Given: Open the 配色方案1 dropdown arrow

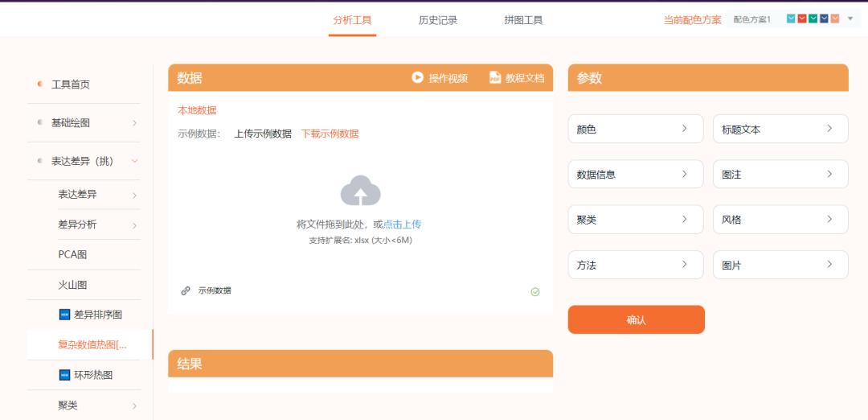Looking at the screenshot, I should coord(851,19).
